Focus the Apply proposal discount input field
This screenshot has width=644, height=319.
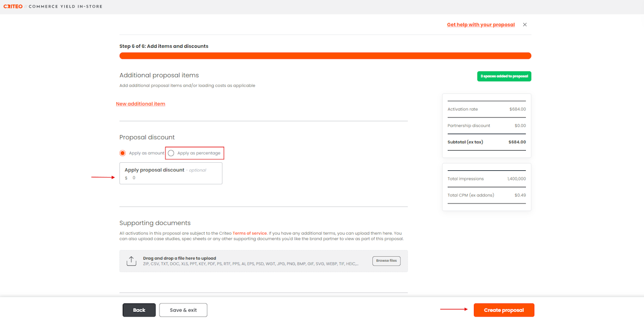(171, 178)
